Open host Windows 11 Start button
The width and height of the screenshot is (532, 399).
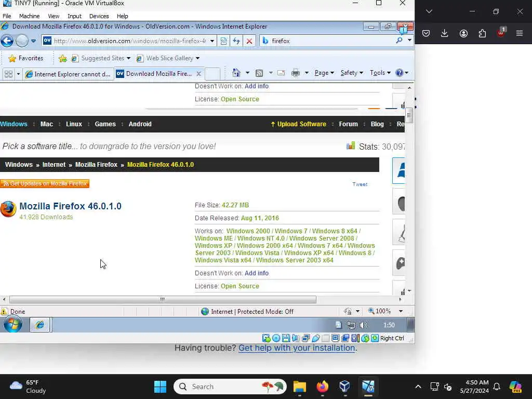pos(160,387)
